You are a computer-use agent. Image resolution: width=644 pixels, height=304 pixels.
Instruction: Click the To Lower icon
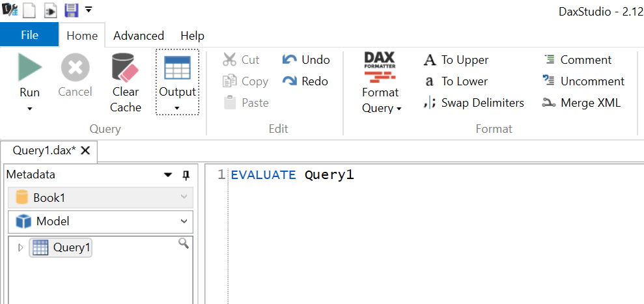click(x=430, y=82)
